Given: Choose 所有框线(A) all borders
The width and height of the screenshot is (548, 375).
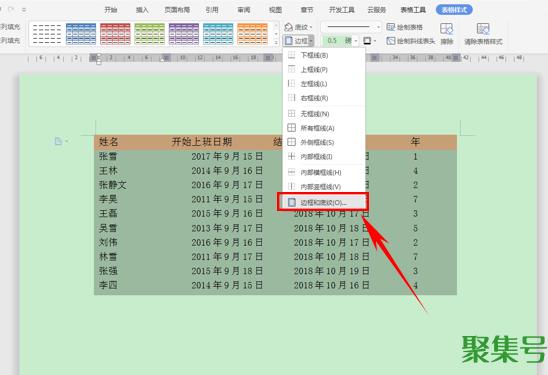Looking at the screenshot, I should pos(324,128).
